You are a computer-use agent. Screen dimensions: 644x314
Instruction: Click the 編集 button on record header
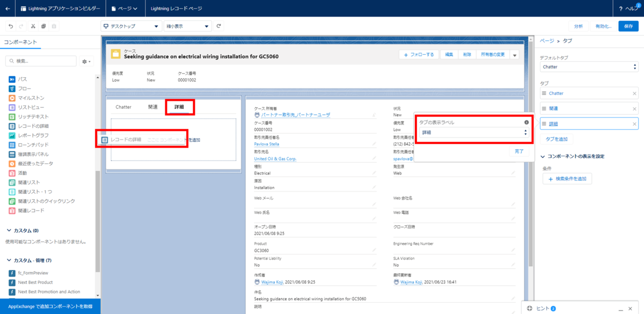tap(449, 55)
